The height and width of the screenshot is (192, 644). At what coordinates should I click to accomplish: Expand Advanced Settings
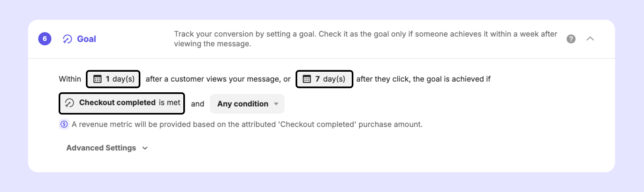click(x=101, y=148)
